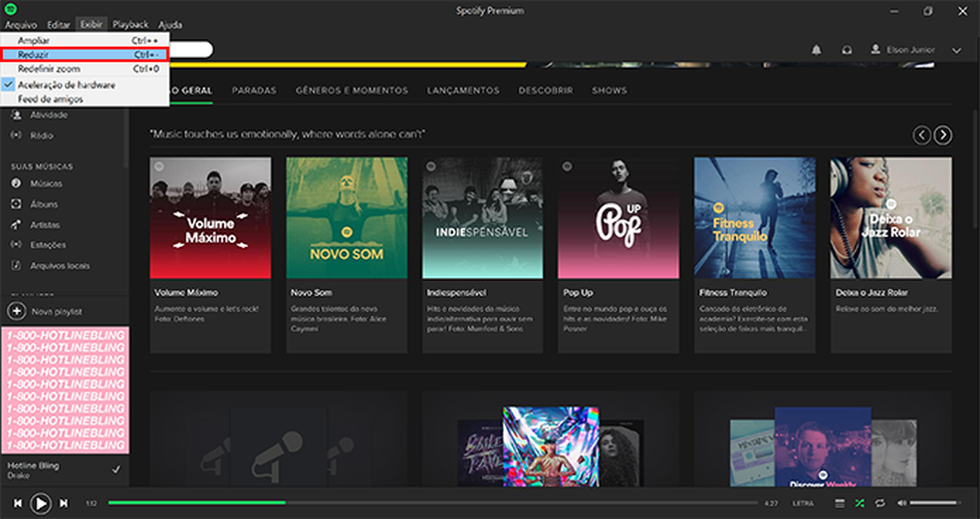Screen dimensions: 980x519
Task: Go to next carousel page arrow
Action: (943, 135)
